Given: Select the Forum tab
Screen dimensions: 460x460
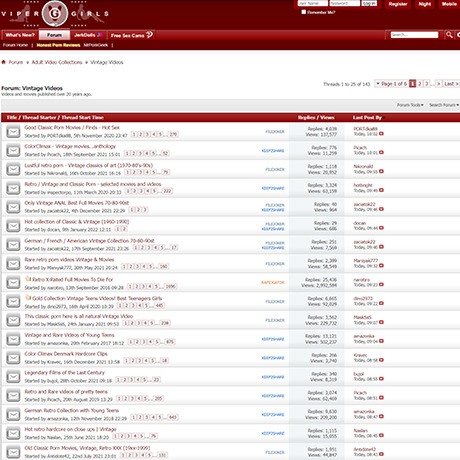Looking at the screenshot, I should coord(54,35).
